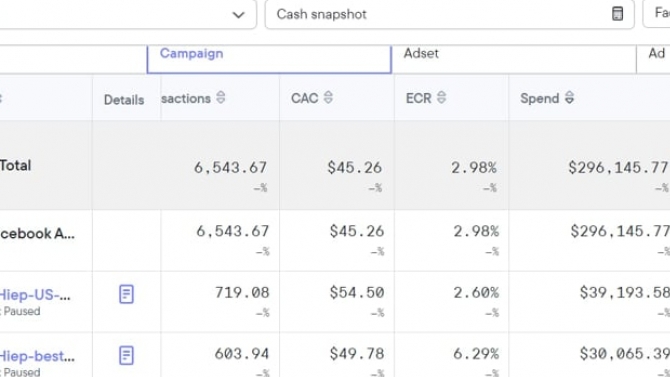Open details document icon for Hiep-best row

126,355
